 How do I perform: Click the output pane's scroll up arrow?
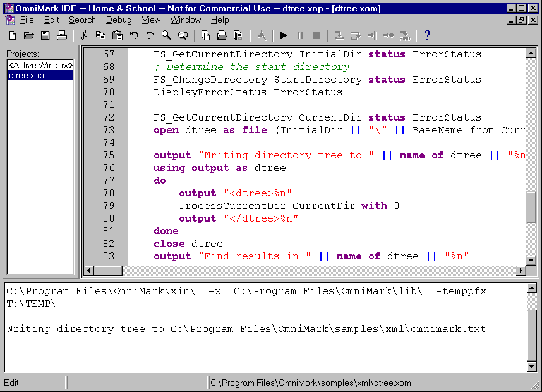point(532,288)
